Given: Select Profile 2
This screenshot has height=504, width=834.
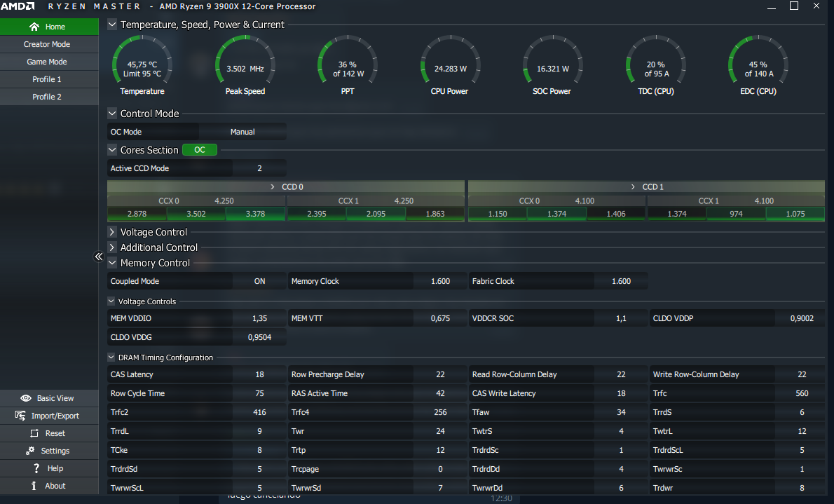Looking at the screenshot, I should pyautogui.click(x=50, y=97).
